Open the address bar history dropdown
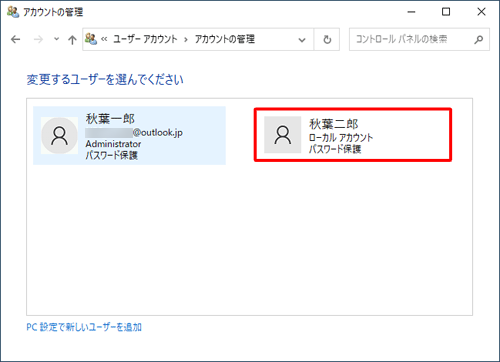The height and width of the screenshot is (362, 500). click(x=302, y=40)
